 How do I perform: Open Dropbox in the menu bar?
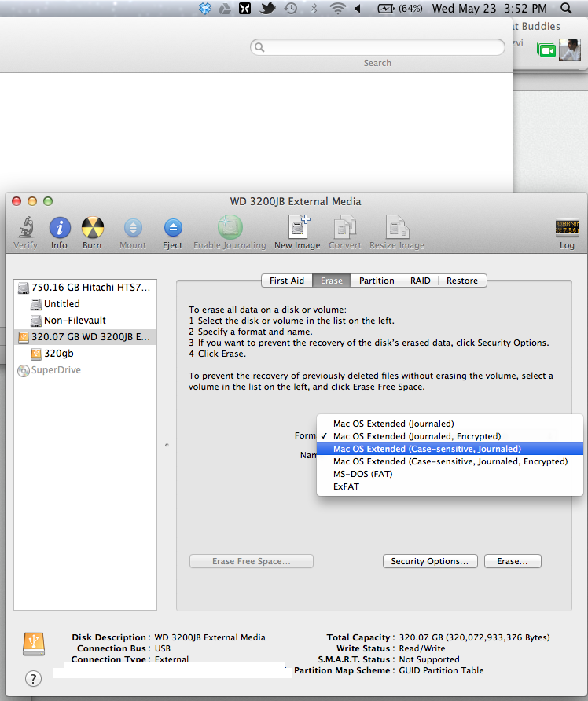205,8
